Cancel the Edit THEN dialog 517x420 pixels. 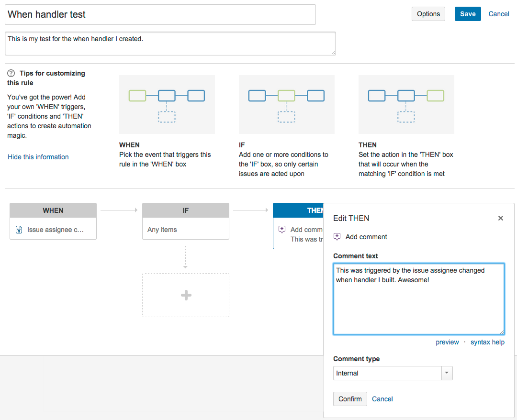point(382,399)
